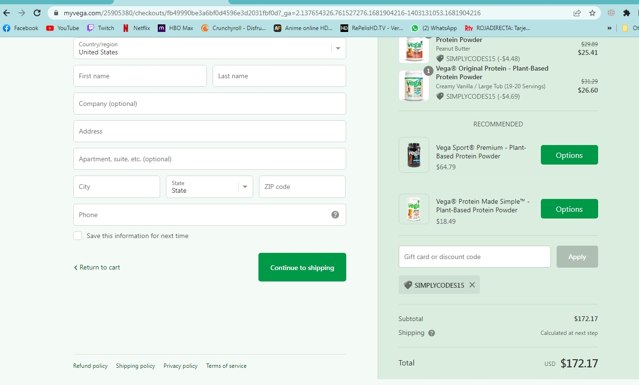Open the Country/region dropdown
The image size is (639, 385).
point(209,48)
